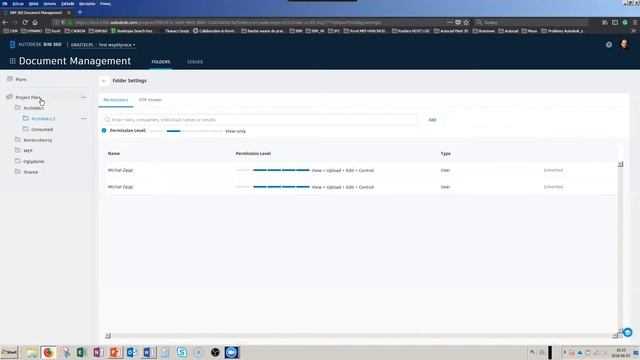Select the Shared folder
Image resolution: width=640 pixels, height=360 pixels.
click(x=30, y=172)
